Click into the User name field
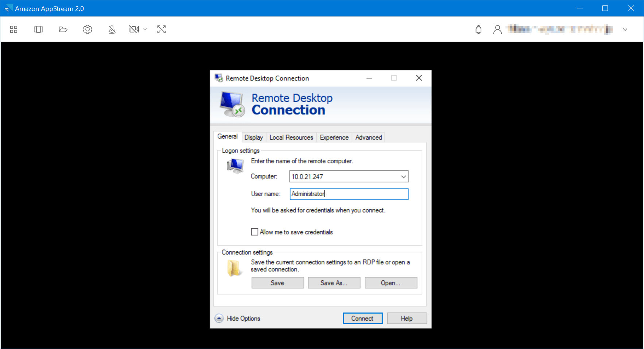 coord(349,194)
